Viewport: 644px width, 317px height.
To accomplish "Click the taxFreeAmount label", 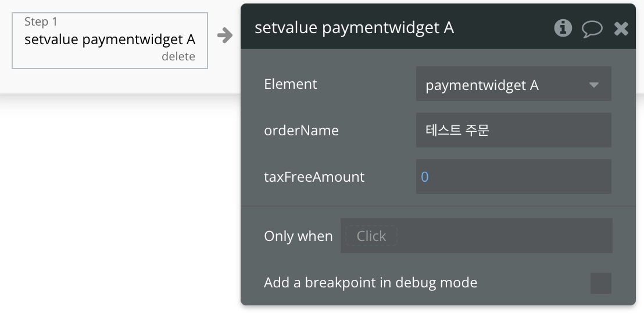I will tap(314, 177).
